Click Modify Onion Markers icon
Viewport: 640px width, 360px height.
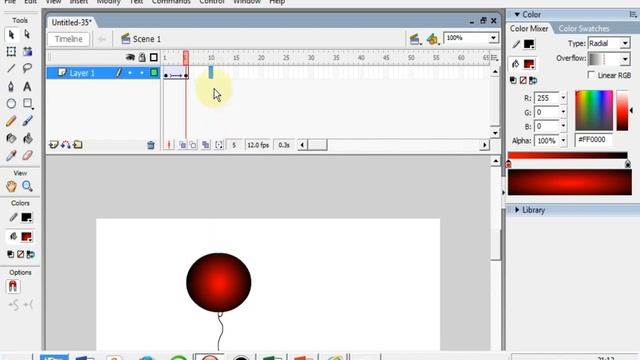point(219,145)
